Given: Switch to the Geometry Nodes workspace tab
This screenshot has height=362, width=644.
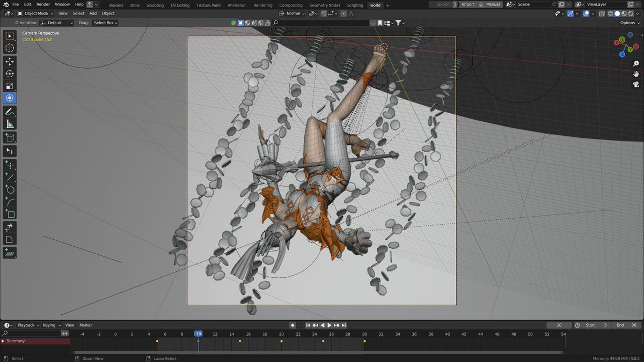Looking at the screenshot, I should pyautogui.click(x=325, y=5).
